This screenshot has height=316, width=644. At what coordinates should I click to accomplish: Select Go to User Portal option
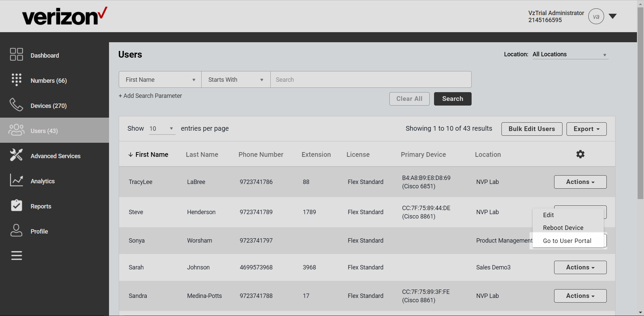click(567, 240)
